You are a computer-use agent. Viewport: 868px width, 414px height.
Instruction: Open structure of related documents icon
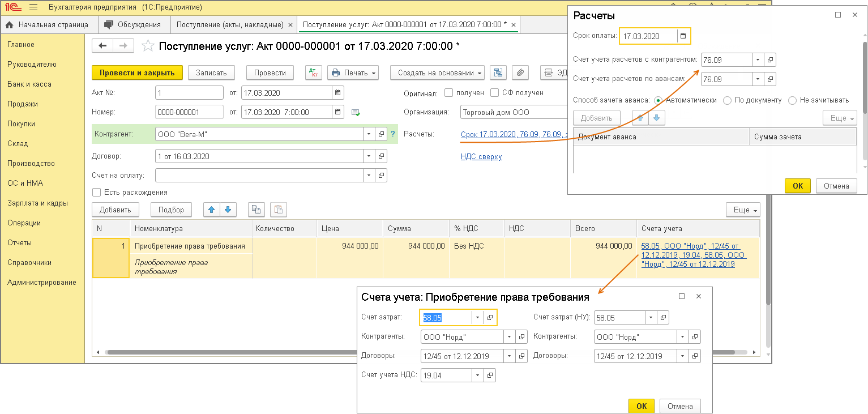click(x=498, y=72)
